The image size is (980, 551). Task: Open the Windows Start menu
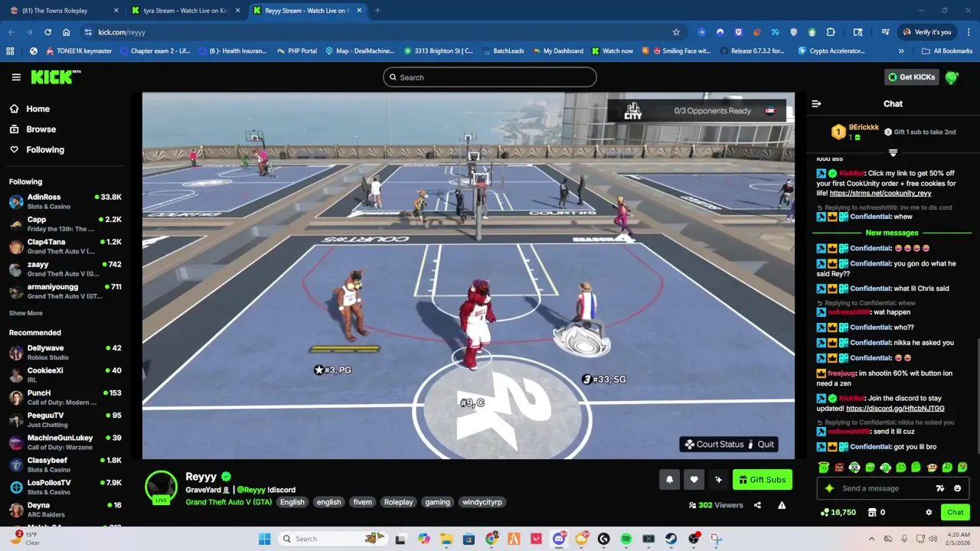click(x=264, y=539)
